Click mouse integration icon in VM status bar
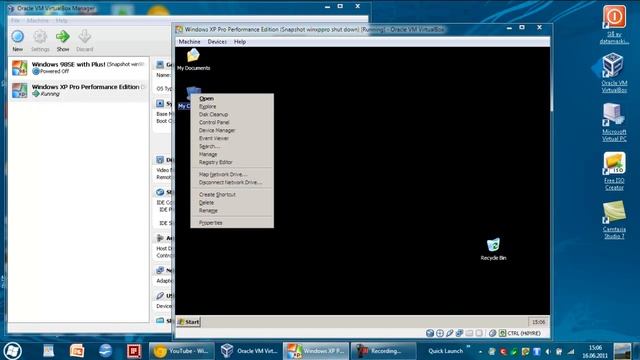640x360 pixels. coord(493,333)
